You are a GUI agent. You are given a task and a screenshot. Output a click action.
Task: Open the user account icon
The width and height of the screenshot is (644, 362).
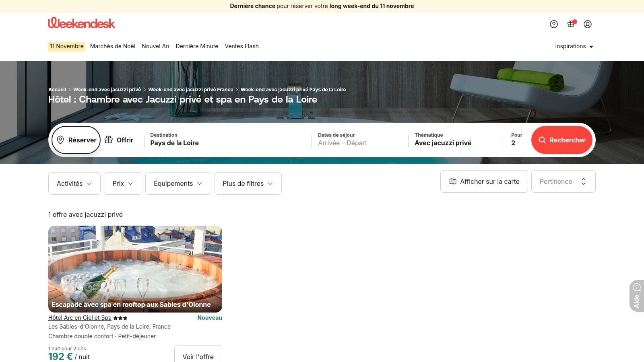pyautogui.click(x=588, y=24)
